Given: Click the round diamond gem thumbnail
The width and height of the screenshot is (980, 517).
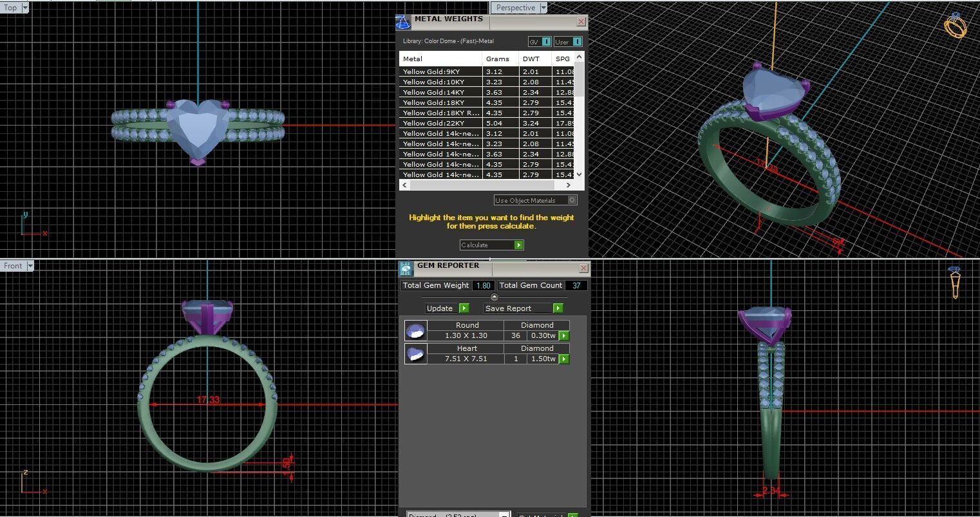Looking at the screenshot, I should click(x=415, y=331).
